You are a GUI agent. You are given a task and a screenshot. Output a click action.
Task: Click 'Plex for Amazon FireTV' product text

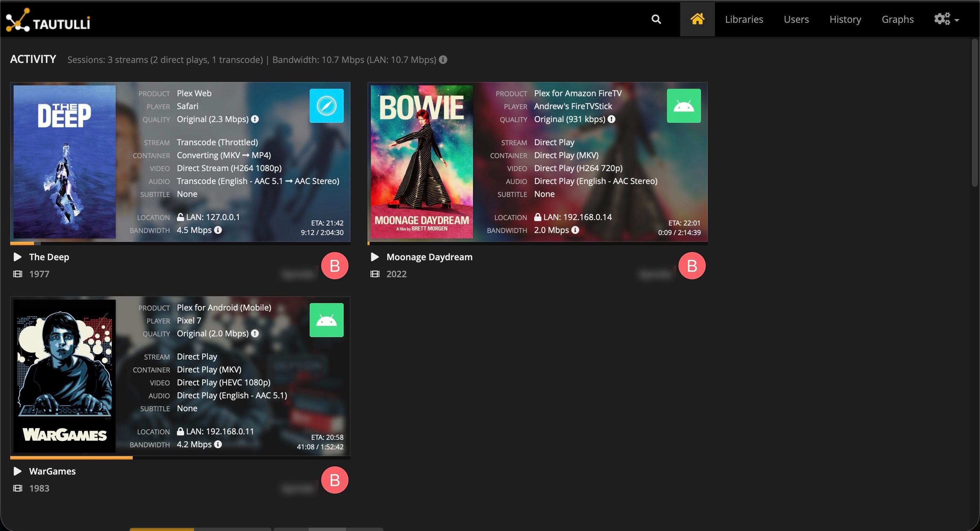click(x=578, y=93)
